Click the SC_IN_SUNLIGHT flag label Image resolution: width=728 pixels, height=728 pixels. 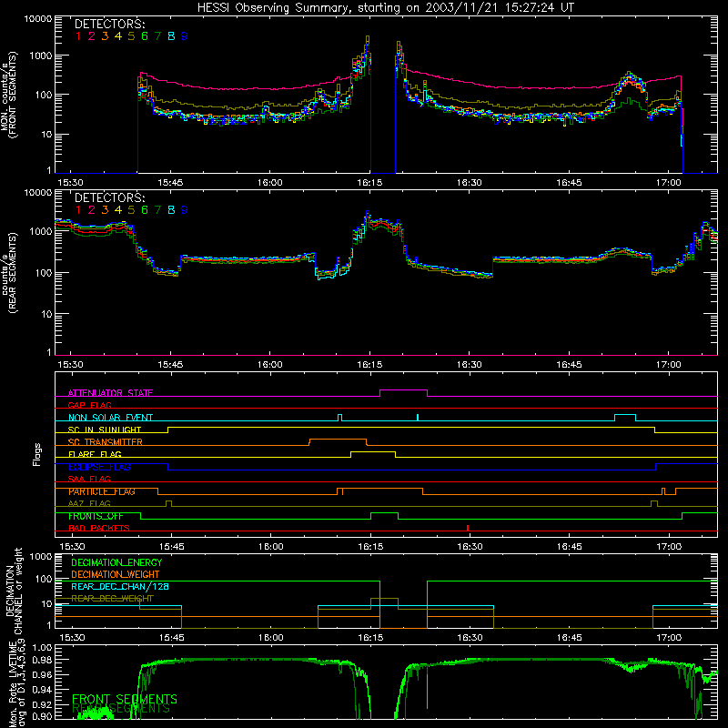tap(105, 430)
